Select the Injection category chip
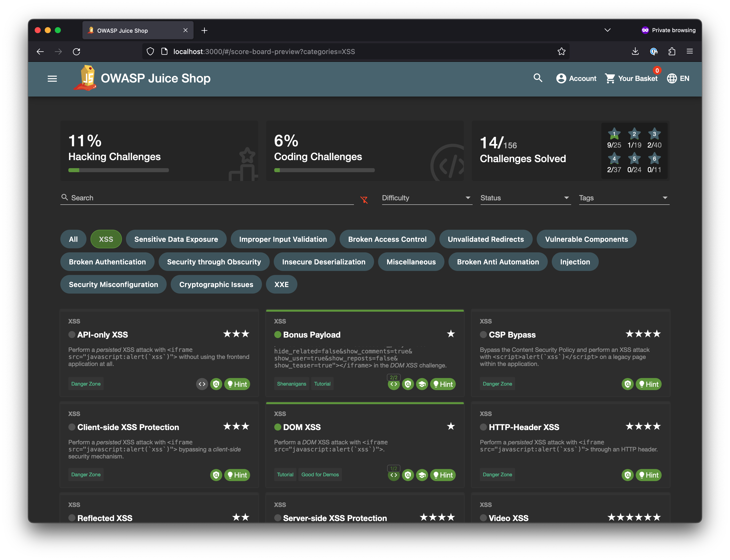The image size is (730, 560). pos(575,262)
